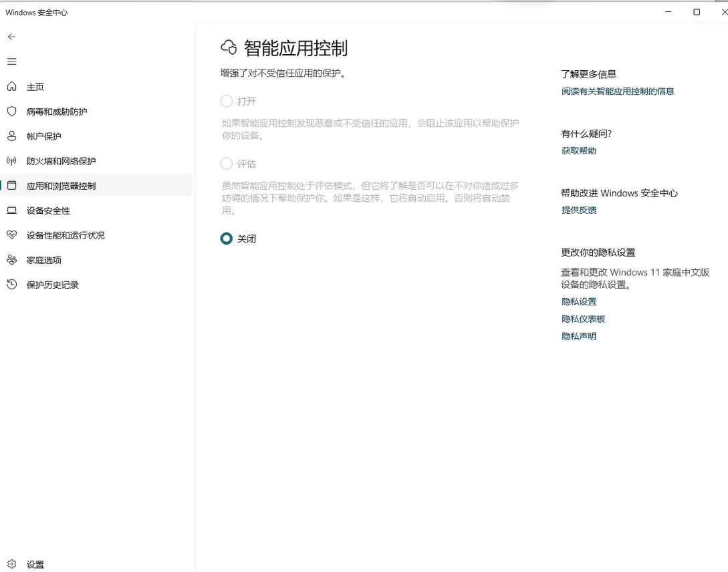Click the clock icon for 保护历史记录
Screen dimensions: 728x572
click(11, 285)
